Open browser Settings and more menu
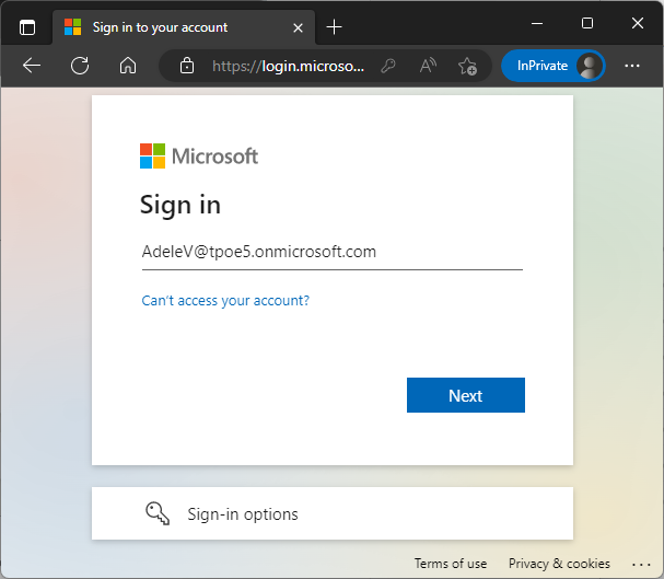The image size is (664, 579). [x=632, y=66]
